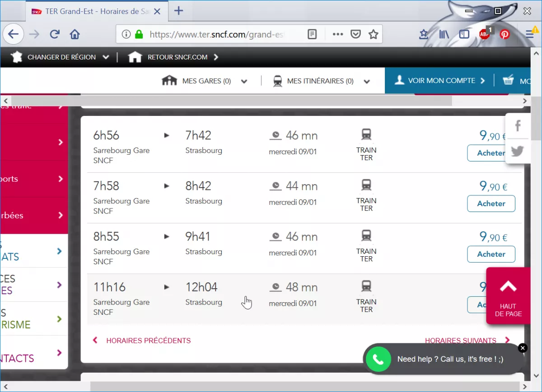Bookmark this page with star
The image size is (542, 392).
click(373, 34)
